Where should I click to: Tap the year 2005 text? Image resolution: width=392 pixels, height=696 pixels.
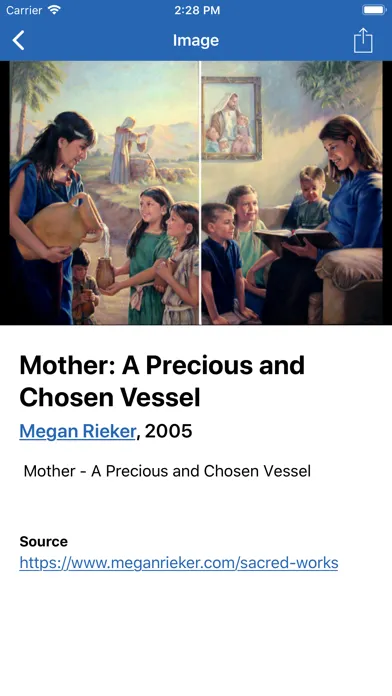[169, 431]
